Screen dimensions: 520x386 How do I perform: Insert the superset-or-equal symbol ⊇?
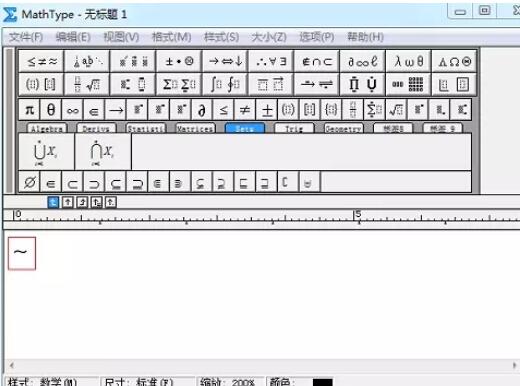tap(137, 182)
